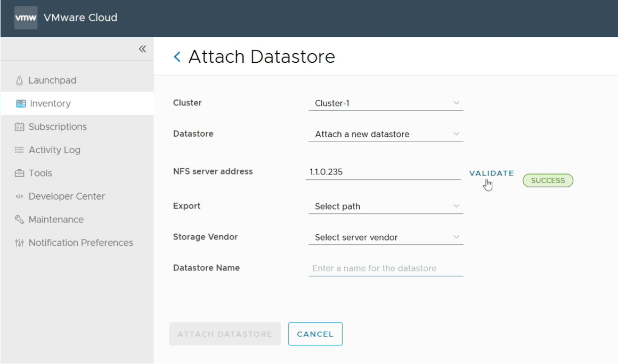Collapse the left navigation sidebar

pos(142,48)
